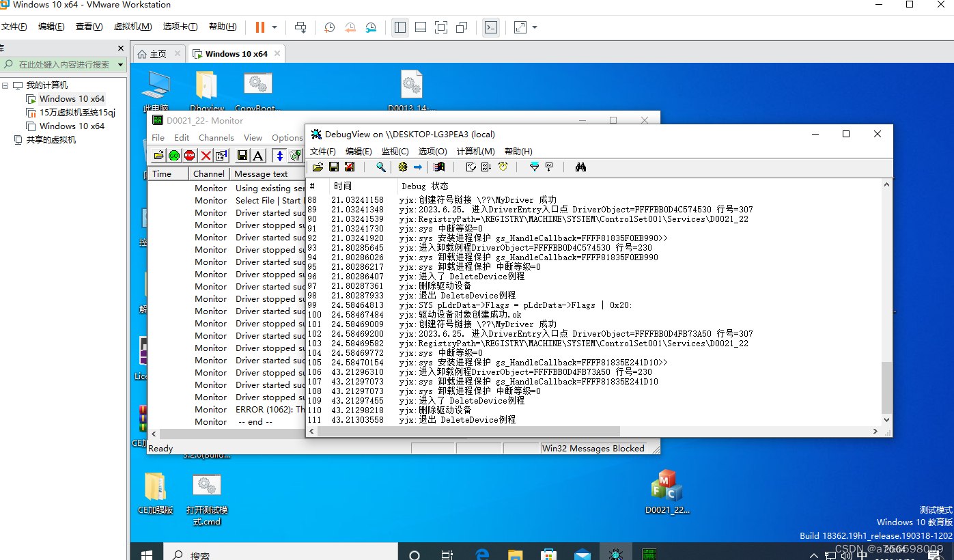Screen dimensions: 954x560
Task: Click VMware send Ctrl+Alt+Del icon
Action: click(300, 27)
